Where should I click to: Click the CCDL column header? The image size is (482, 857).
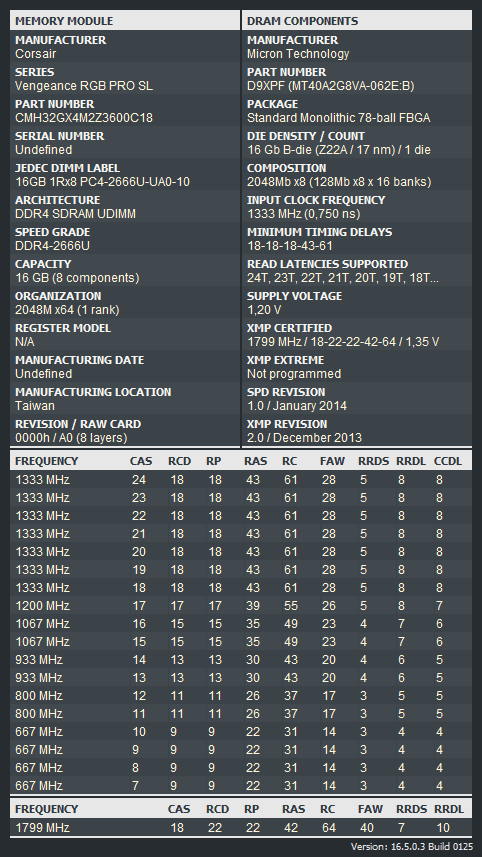(x=448, y=461)
